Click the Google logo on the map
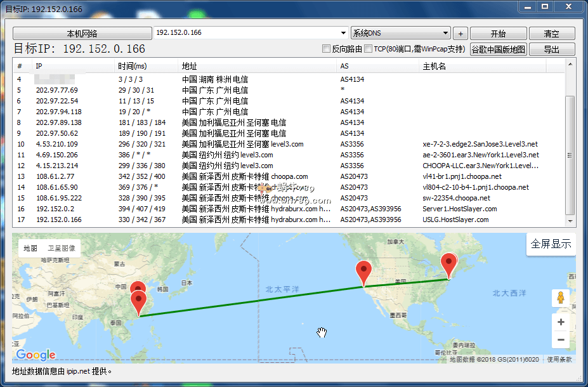 tap(36, 355)
